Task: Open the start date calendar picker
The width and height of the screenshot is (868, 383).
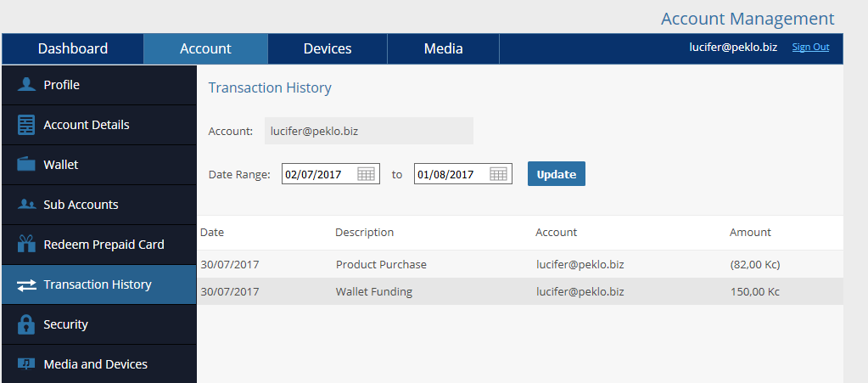Action: (x=366, y=174)
